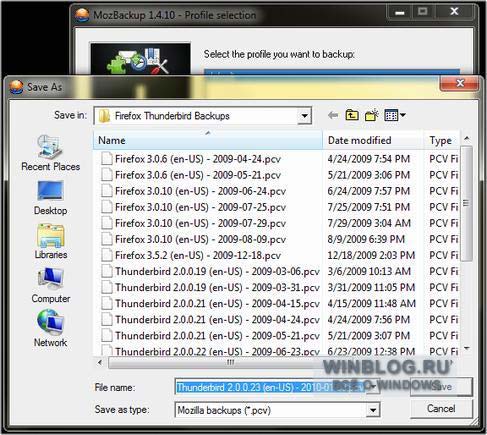The height and width of the screenshot is (435, 487).
Task: Expand the Save in folder dropdown
Action: click(x=304, y=116)
